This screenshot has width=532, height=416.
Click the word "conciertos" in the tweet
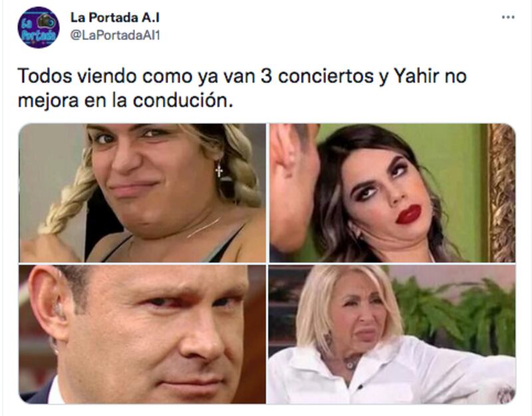click(x=326, y=76)
